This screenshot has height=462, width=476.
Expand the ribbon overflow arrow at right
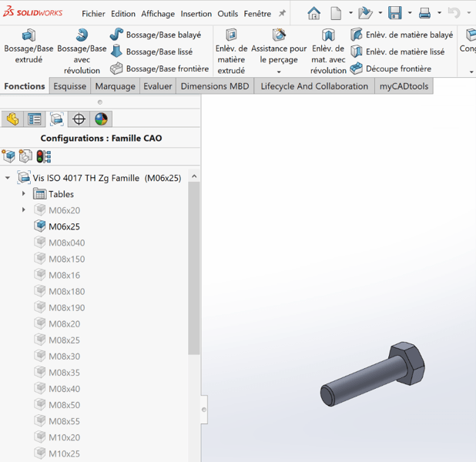[x=471, y=72]
